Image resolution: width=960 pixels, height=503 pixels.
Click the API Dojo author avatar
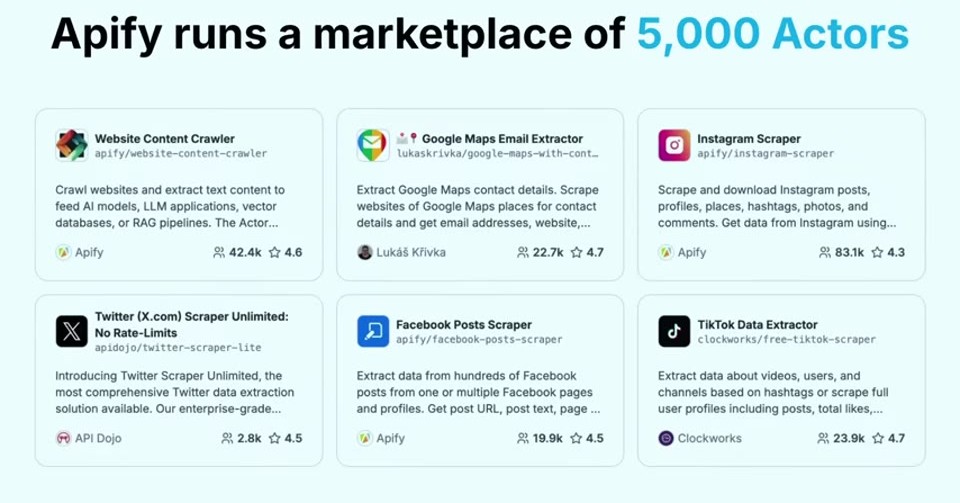63,438
